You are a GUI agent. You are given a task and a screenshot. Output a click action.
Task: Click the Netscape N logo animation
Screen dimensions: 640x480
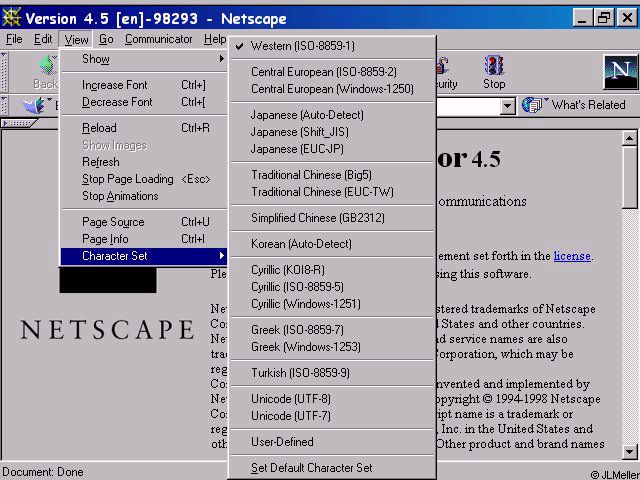620,72
